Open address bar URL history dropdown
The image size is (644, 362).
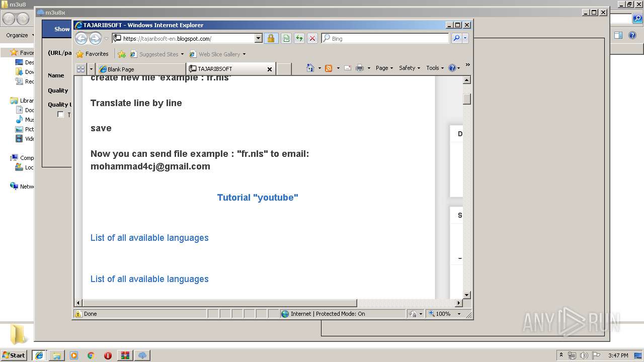259,38
